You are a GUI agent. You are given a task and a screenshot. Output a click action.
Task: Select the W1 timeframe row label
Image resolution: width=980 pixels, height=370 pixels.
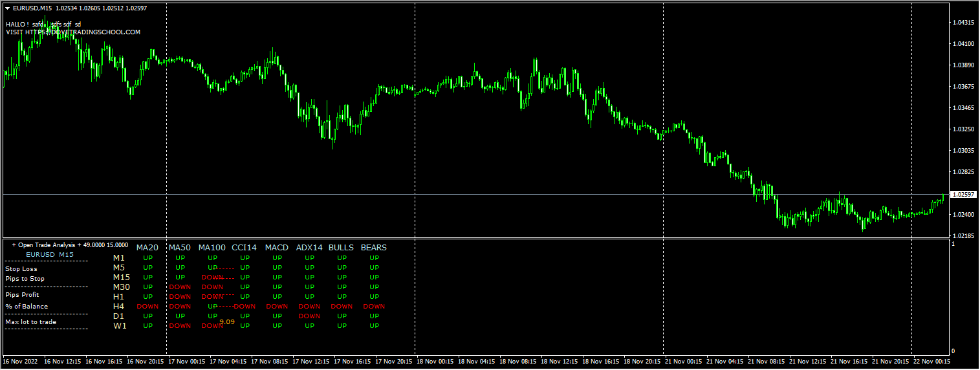pos(120,326)
